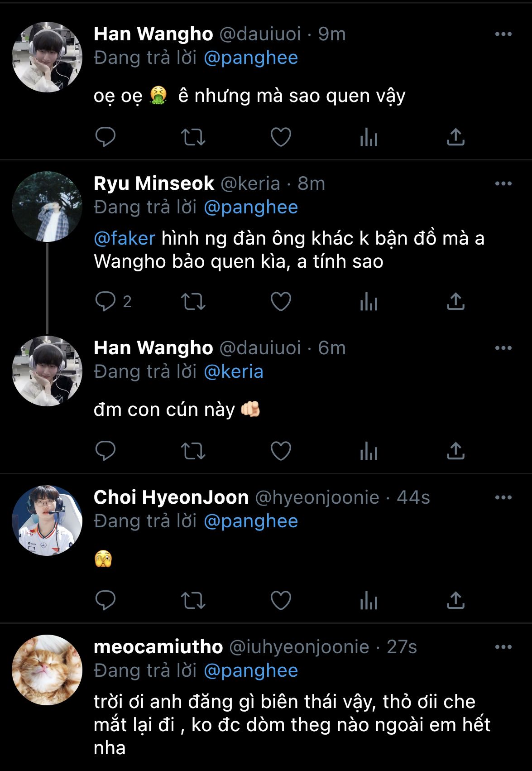Open replies on Ryu Minseok's tweet

[x=105, y=301]
